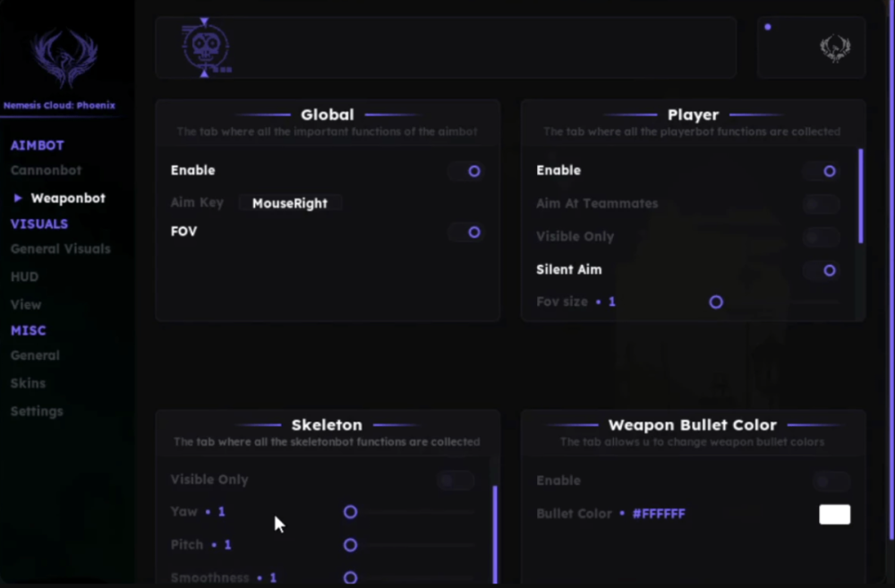Viewport: 895px width, 588px height.
Task: Click the purple status dot near the top right
Action: point(767,27)
